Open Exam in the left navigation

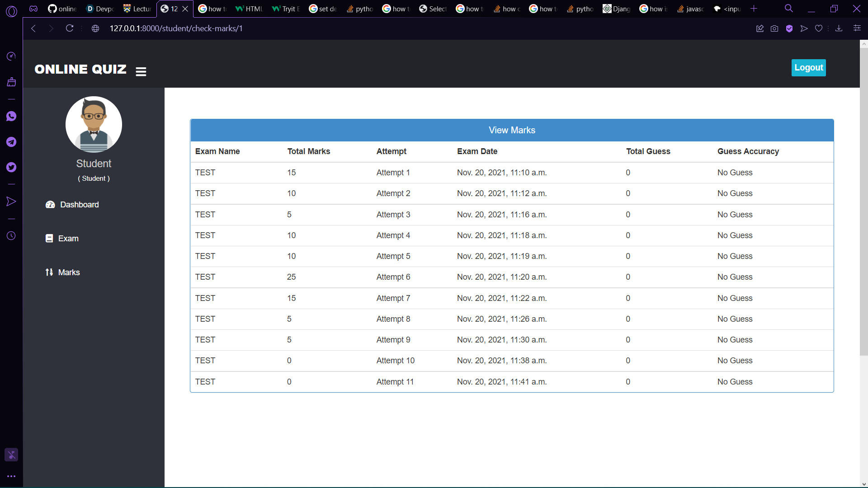tap(68, 239)
